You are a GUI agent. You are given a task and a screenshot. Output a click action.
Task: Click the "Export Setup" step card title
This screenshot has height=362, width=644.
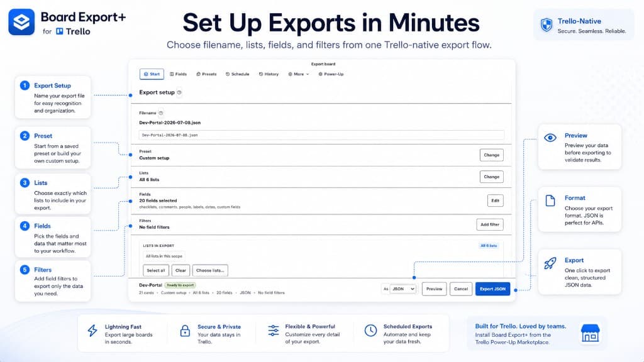[53, 85]
